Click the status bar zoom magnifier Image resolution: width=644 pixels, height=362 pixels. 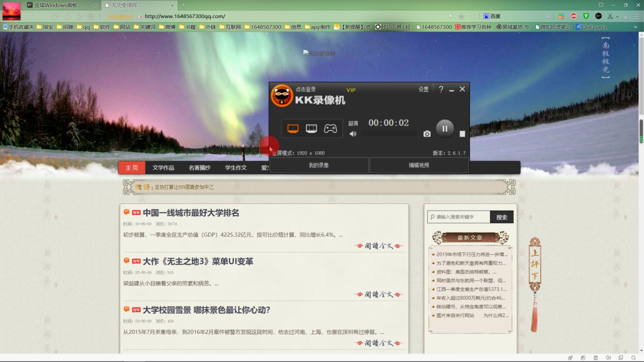coord(633,357)
